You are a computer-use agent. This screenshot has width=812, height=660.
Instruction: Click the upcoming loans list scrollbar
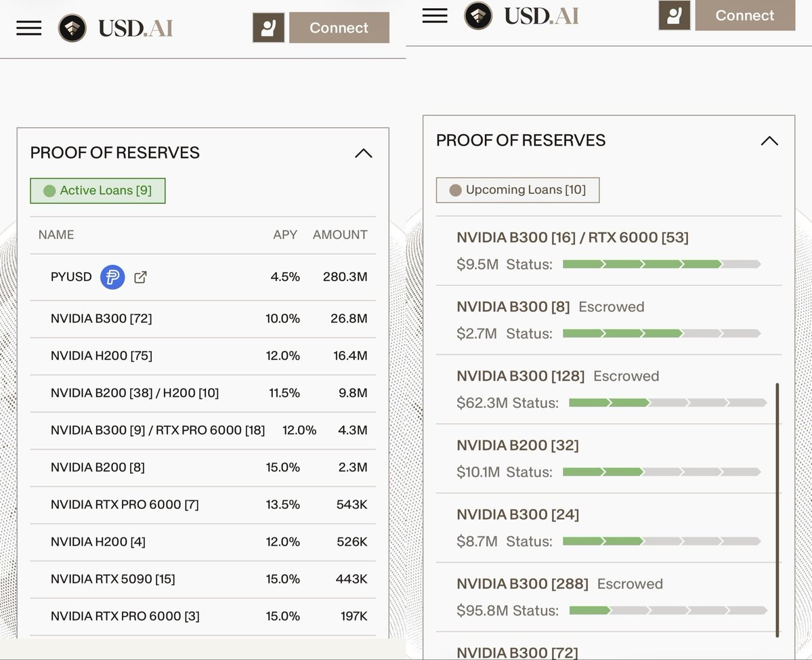[x=777, y=508]
